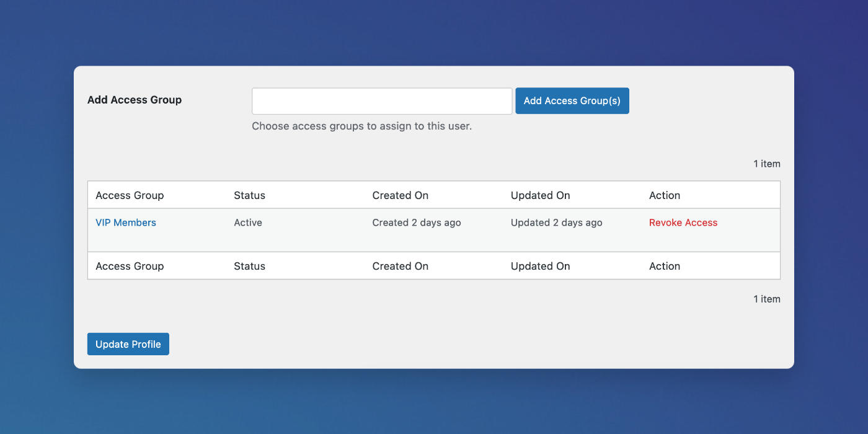Focus the Add Access Group input field
This screenshot has height=434, width=868.
click(x=382, y=101)
